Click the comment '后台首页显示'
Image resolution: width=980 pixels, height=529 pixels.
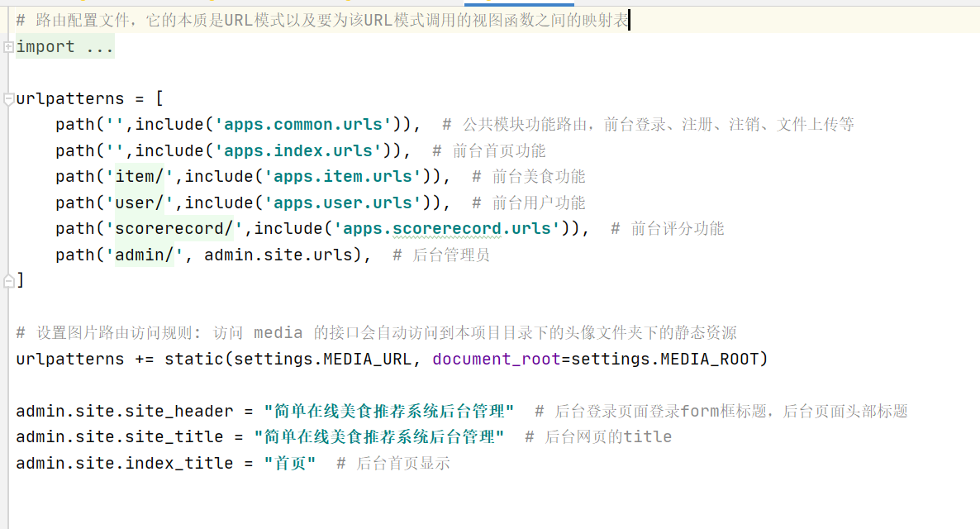(393, 464)
